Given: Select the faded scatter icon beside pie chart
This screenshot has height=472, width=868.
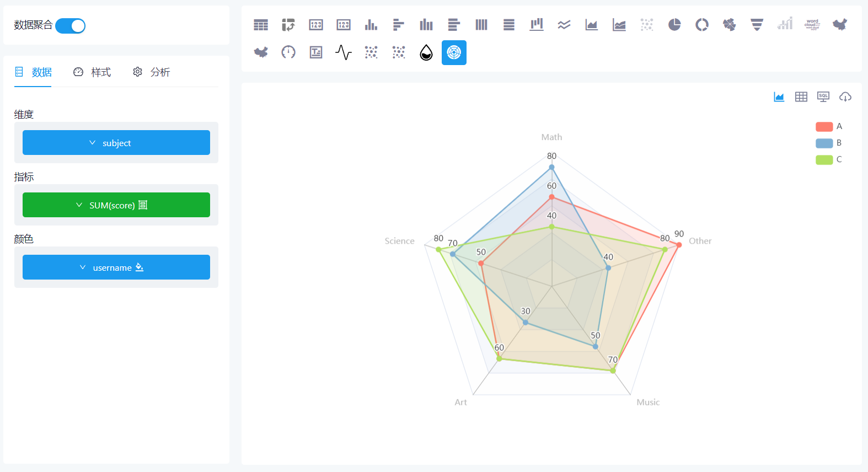Looking at the screenshot, I should (x=647, y=25).
